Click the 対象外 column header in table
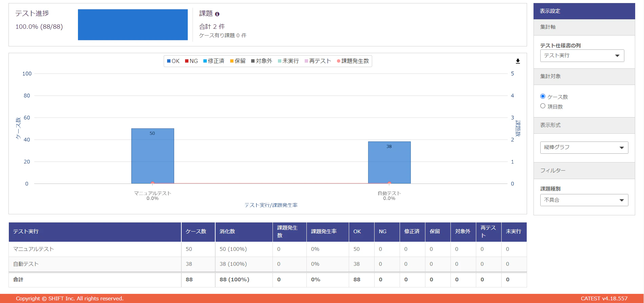The width and height of the screenshot is (644, 303). tap(463, 232)
